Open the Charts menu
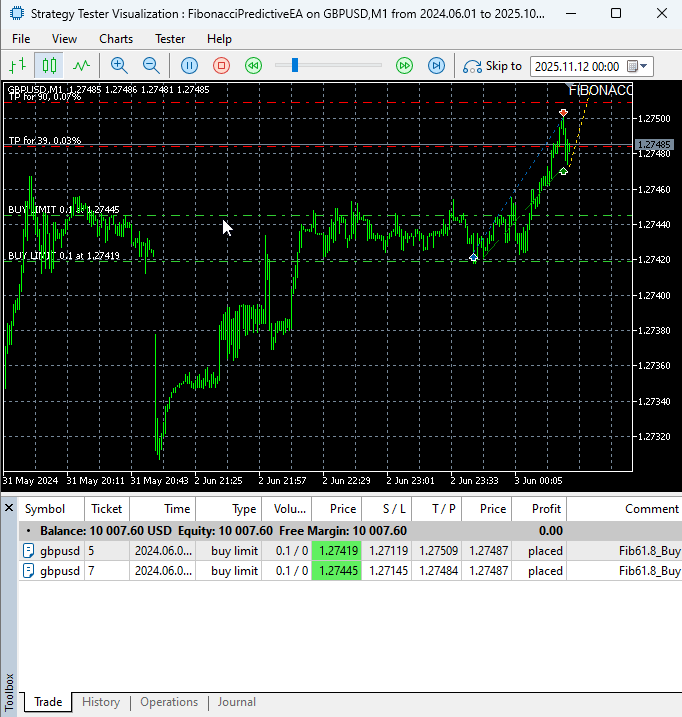The image size is (682, 717). (x=116, y=38)
